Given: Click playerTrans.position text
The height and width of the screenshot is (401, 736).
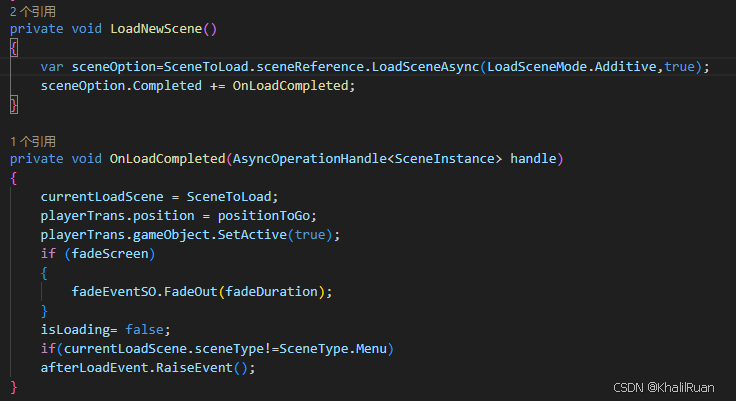Looking at the screenshot, I should pyautogui.click(x=117, y=216).
